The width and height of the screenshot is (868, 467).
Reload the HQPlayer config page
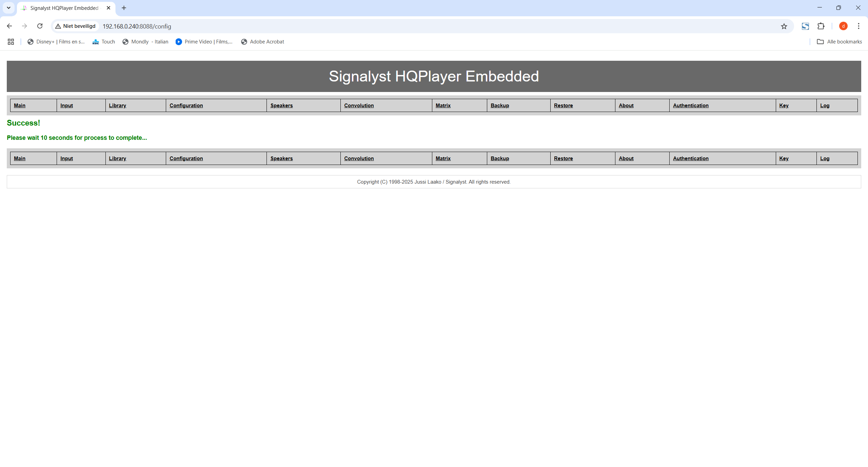tap(40, 26)
